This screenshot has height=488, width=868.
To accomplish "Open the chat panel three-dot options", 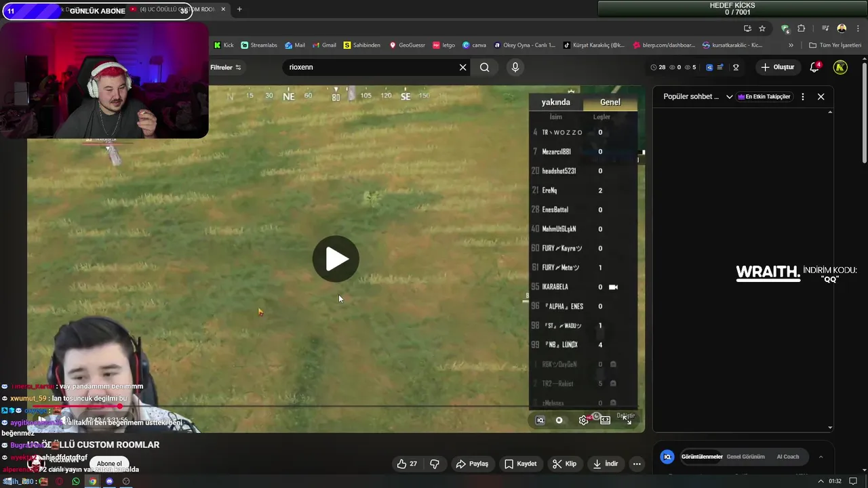I will 803,97.
